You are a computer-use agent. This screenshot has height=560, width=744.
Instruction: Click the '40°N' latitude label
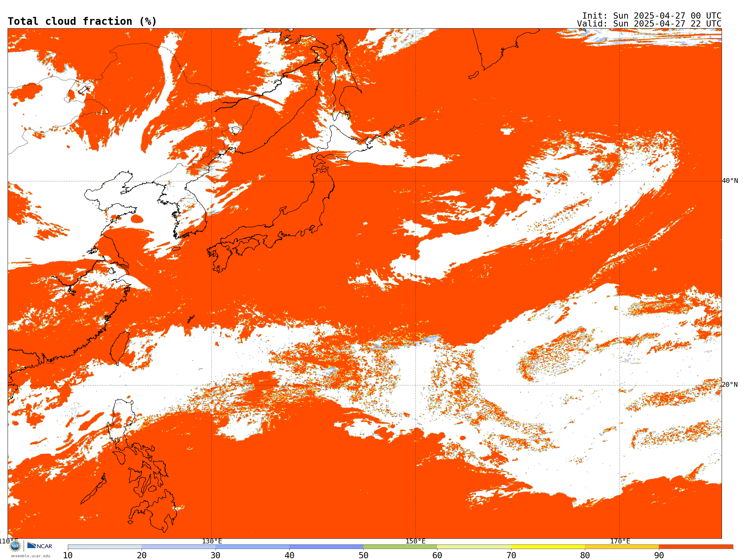730,181
